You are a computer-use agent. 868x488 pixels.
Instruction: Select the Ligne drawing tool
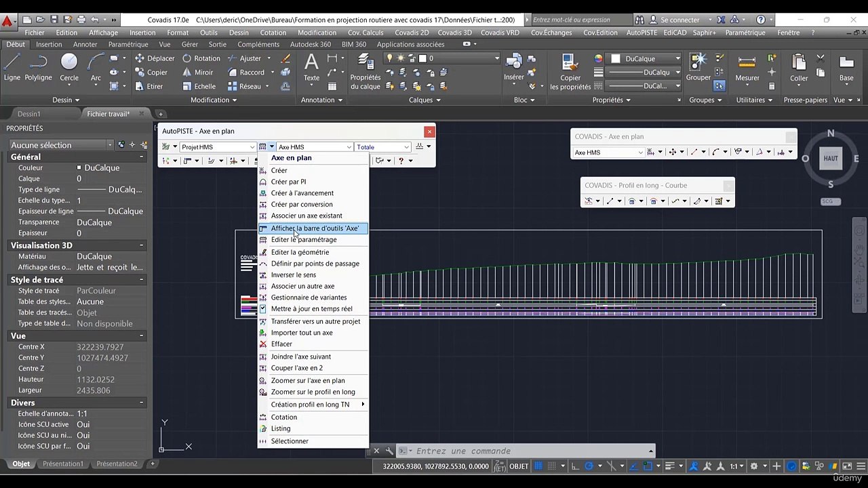12,68
